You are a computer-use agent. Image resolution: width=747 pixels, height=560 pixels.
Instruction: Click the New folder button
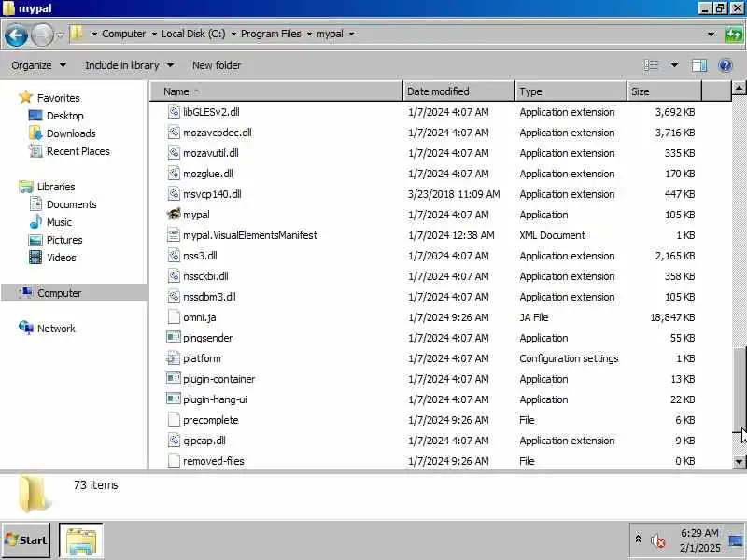[217, 65]
